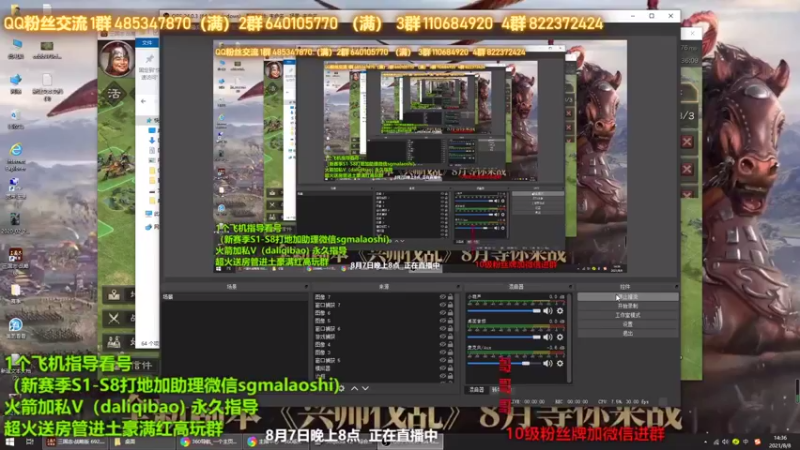Open the Windows Start menu
Viewport: 800px width, 450px height.
[10, 441]
